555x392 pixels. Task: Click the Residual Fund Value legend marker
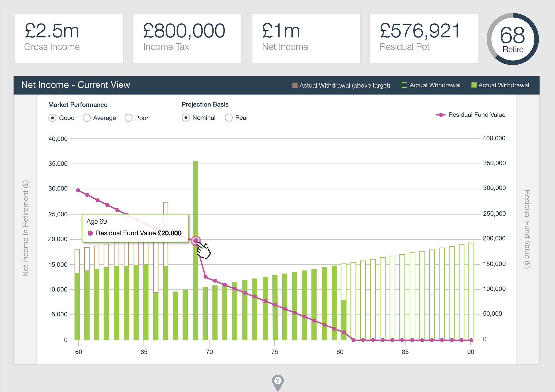point(440,115)
